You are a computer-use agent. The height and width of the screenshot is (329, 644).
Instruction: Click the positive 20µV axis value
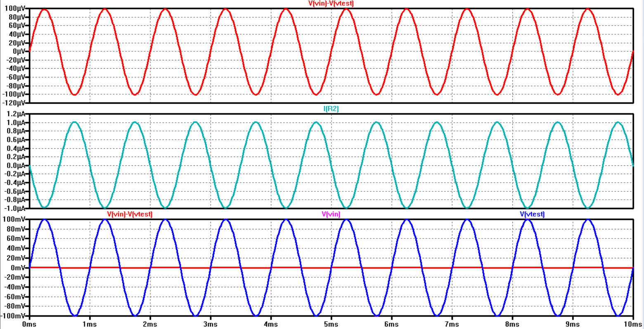(x=17, y=43)
